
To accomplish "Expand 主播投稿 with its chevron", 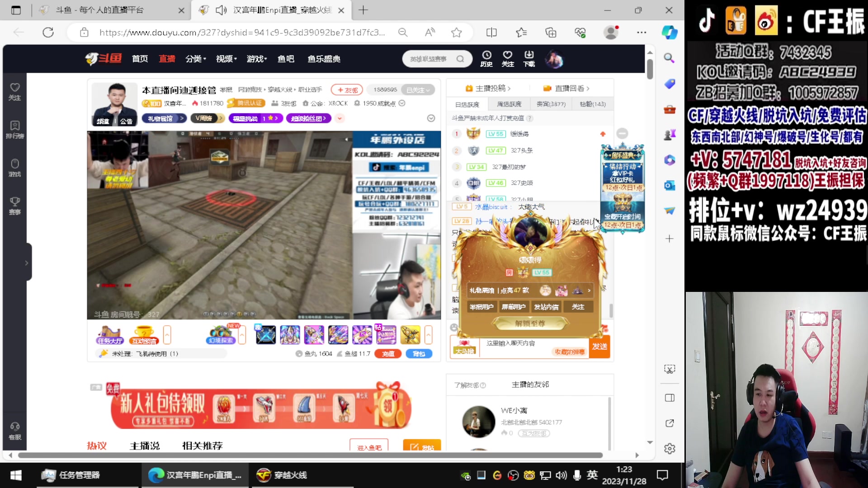I will pyautogui.click(x=509, y=88).
